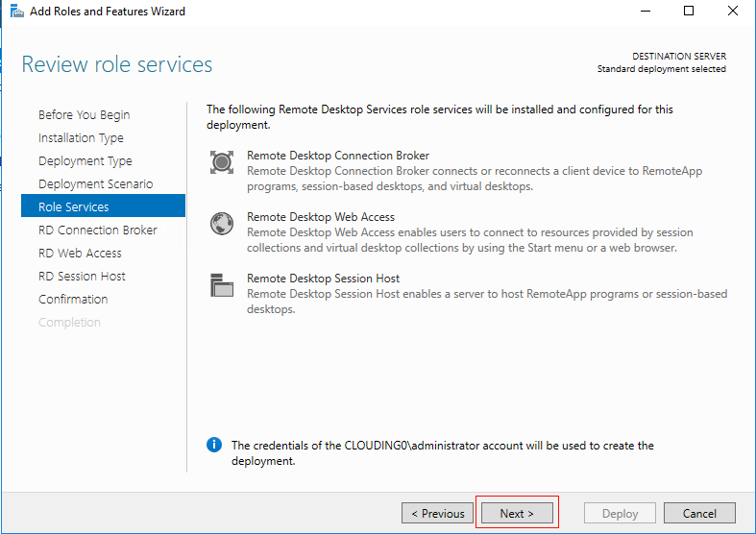The height and width of the screenshot is (534, 756).
Task: Click the DESTINATION SERVER label
Action: pyautogui.click(x=679, y=56)
